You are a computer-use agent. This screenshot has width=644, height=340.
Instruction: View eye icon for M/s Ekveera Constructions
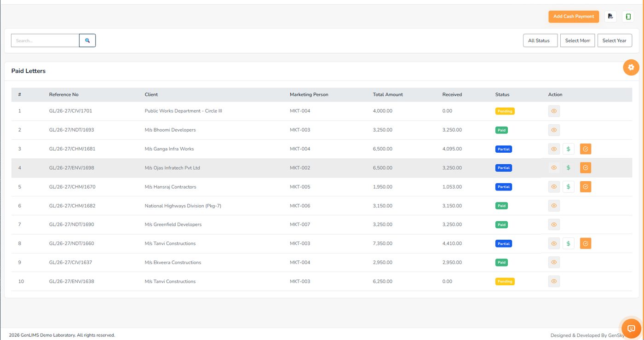(554, 262)
